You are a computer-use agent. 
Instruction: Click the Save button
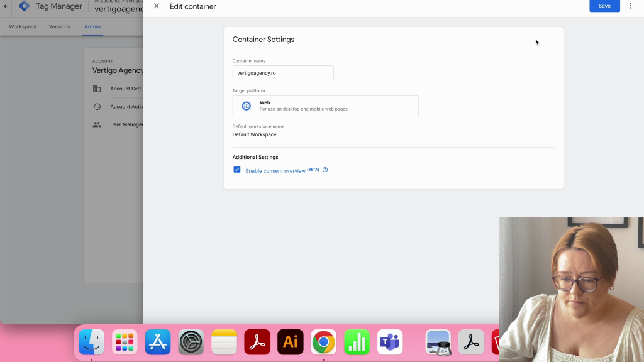click(x=604, y=6)
